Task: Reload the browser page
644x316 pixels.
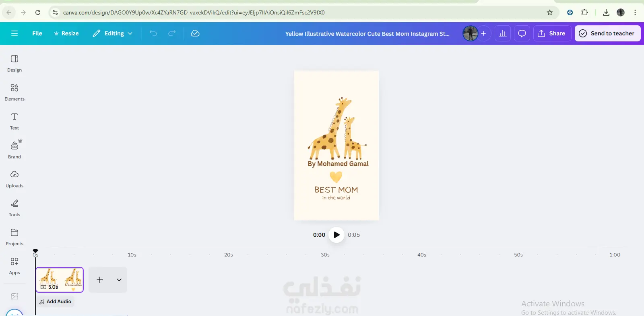Action: tap(38, 12)
